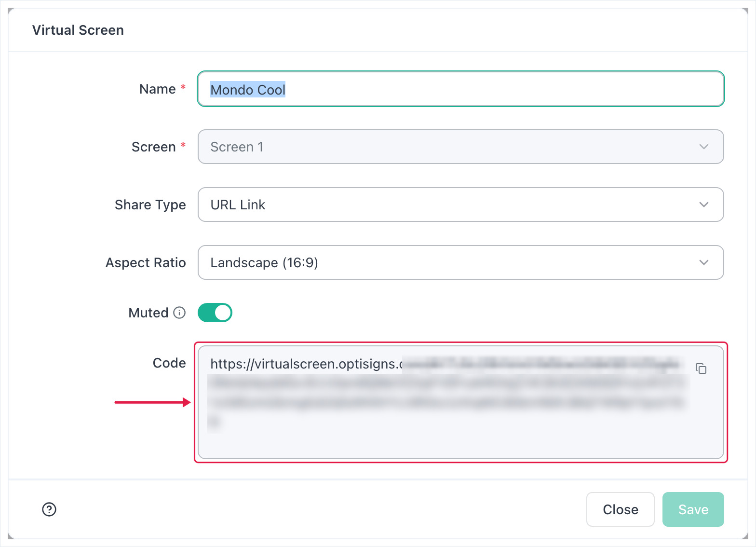Image resolution: width=756 pixels, height=547 pixels.
Task: Copy the virtual screen code link
Action: pos(701,369)
